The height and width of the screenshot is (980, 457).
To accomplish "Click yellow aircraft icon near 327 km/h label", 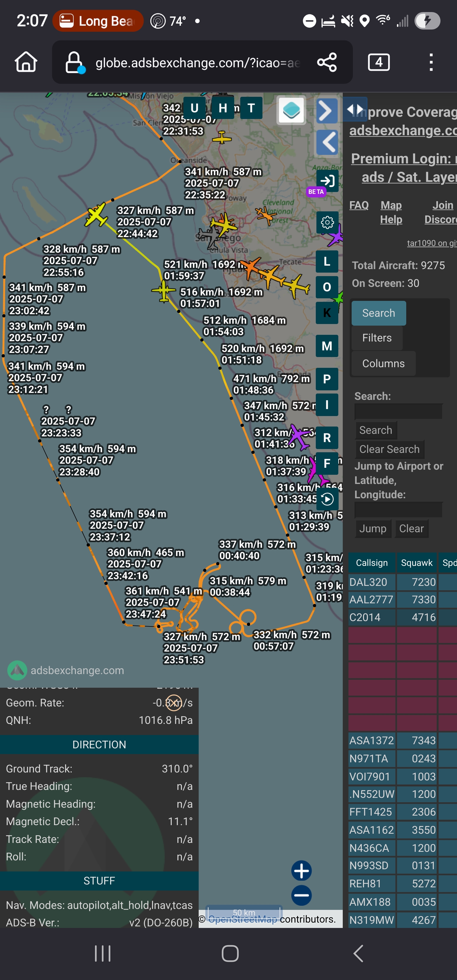I will [x=96, y=215].
